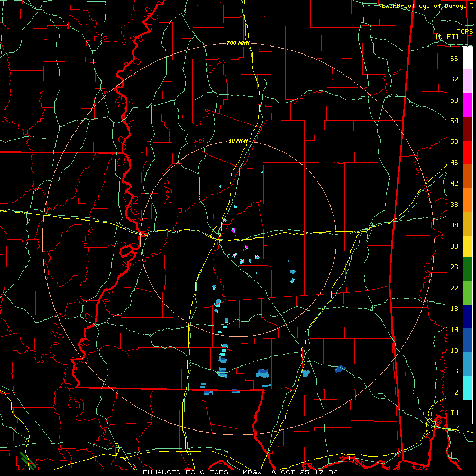This screenshot has height=476, width=476.
Task: Click the cyan 2-6 kft legend swatch
Action: coord(467,388)
